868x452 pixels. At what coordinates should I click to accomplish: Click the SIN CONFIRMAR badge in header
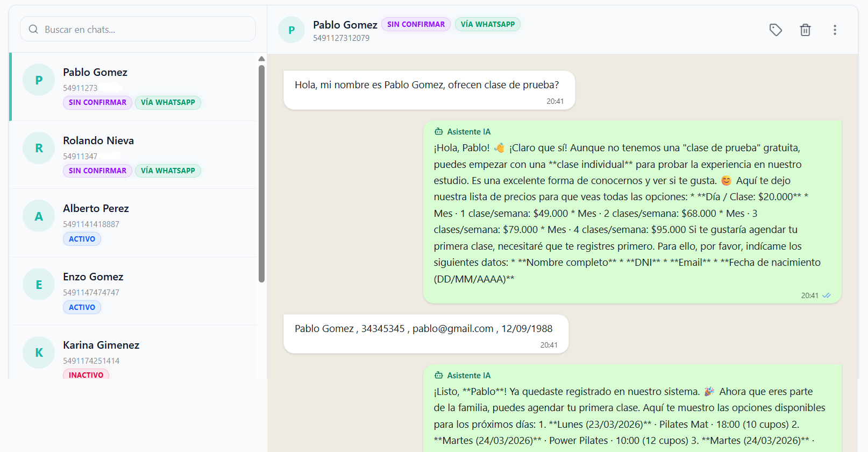(x=416, y=24)
